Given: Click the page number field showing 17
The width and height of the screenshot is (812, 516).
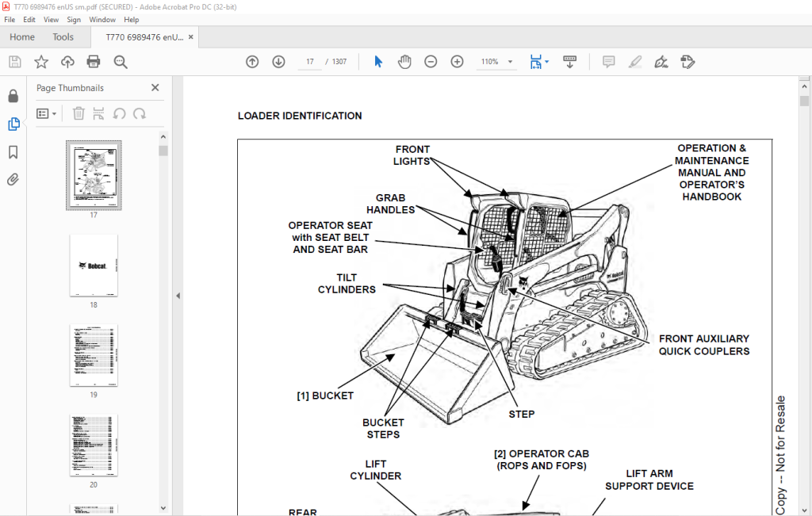Looking at the screenshot, I should point(310,62).
